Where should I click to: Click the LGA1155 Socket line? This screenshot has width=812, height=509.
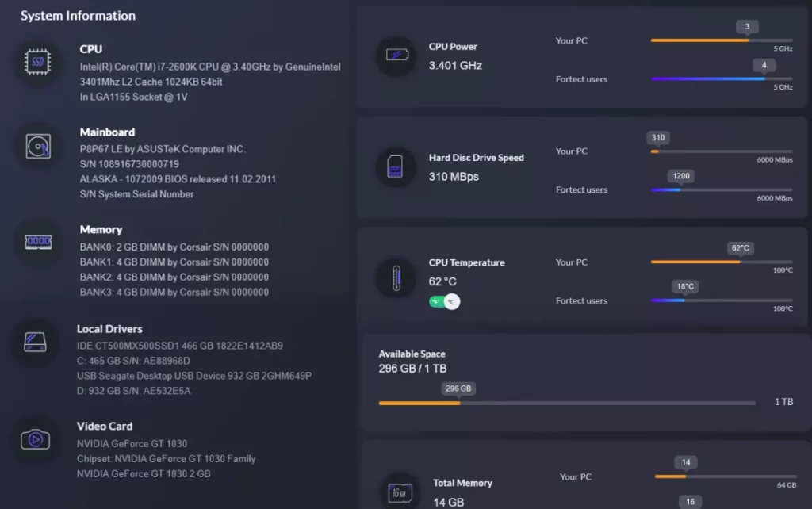click(133, 97)
